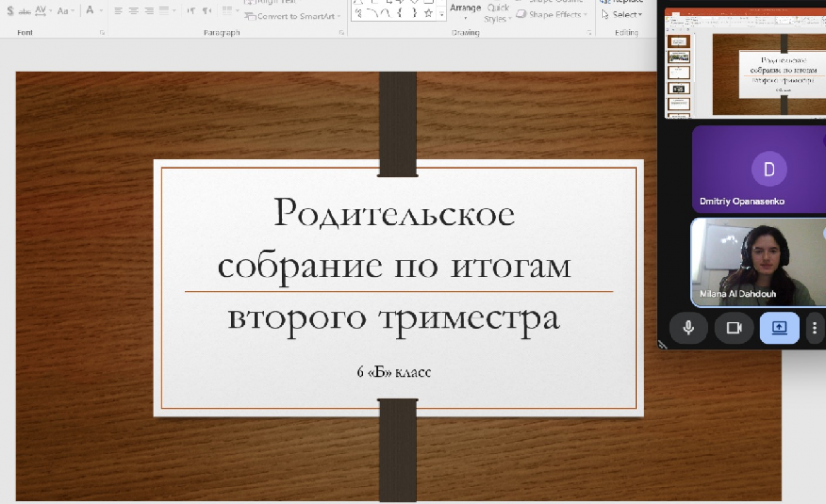
Task: Open the Arrange dropdown
Action: [x=465, y=12]
